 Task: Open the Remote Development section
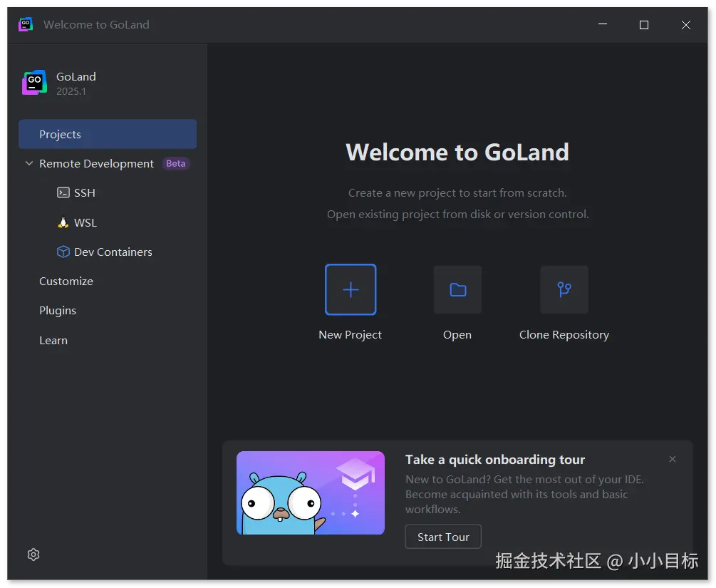96,163
